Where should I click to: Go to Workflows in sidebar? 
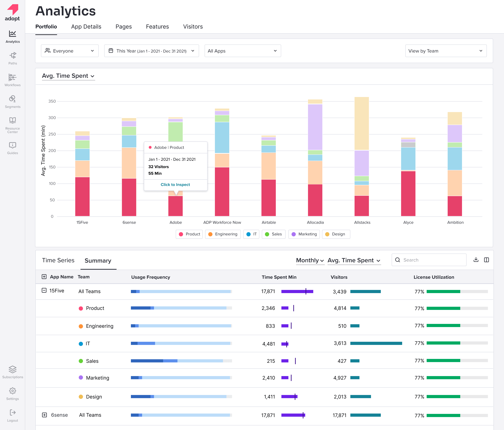[x=13, y=80]
